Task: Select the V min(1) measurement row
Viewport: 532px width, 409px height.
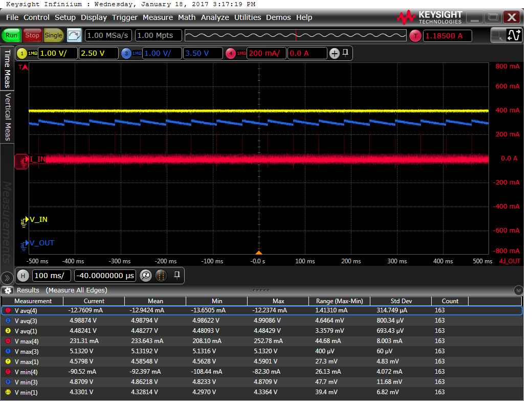Action: [262, 392]
